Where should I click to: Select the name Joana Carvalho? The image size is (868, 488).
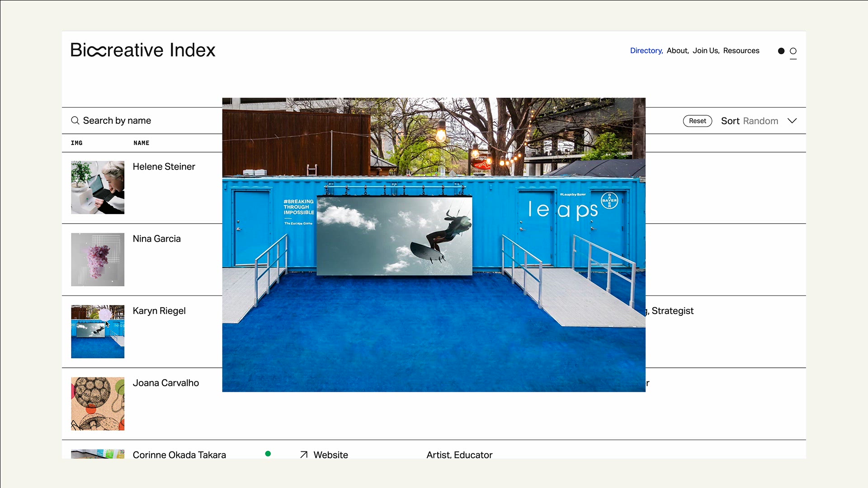(166, 383)
